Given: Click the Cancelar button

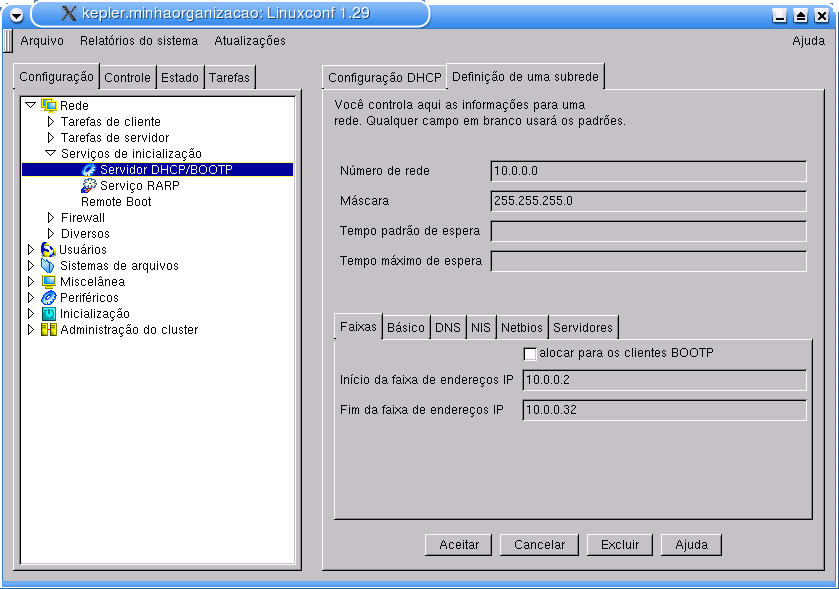Looking at the screenshot, I should (539, 545).
